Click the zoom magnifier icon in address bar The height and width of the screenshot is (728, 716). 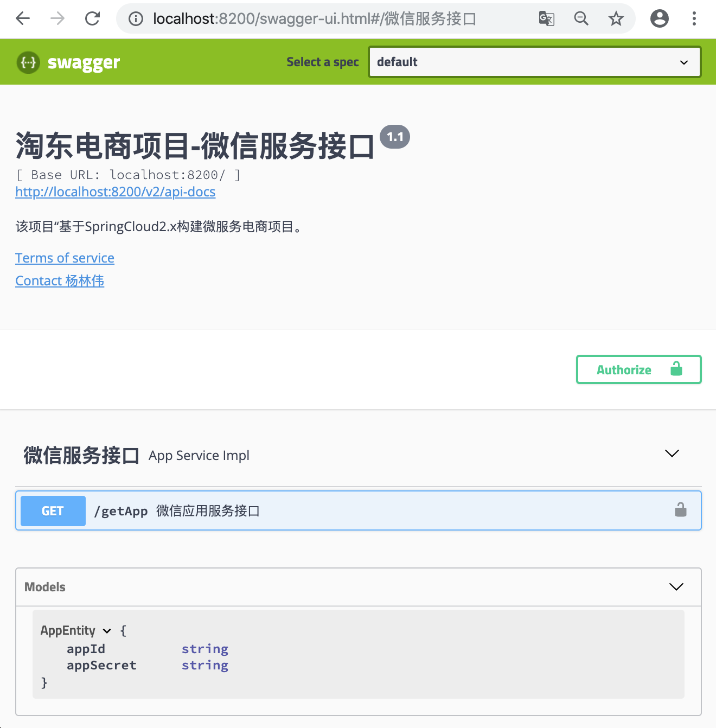(581, 19)
